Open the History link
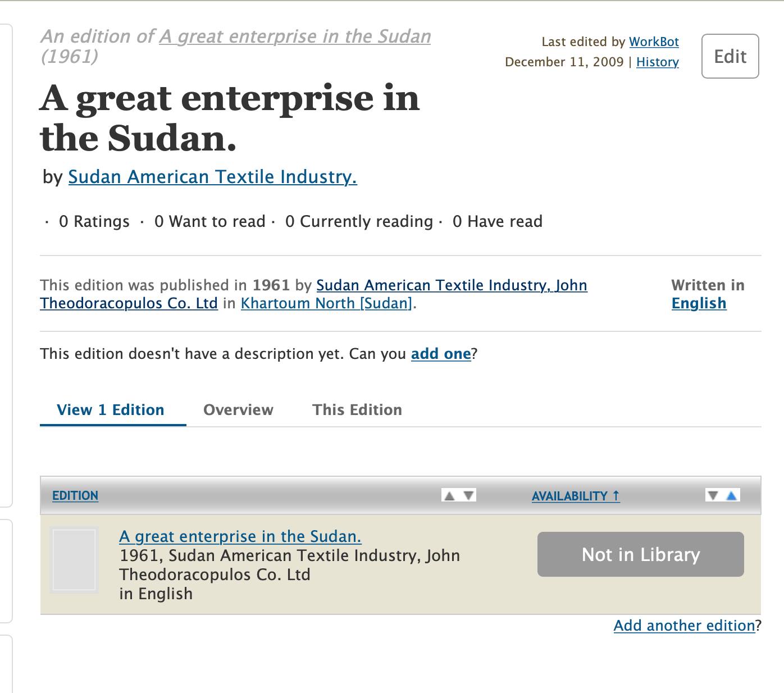Screen dimensions: 784x693 coord(658,62)
